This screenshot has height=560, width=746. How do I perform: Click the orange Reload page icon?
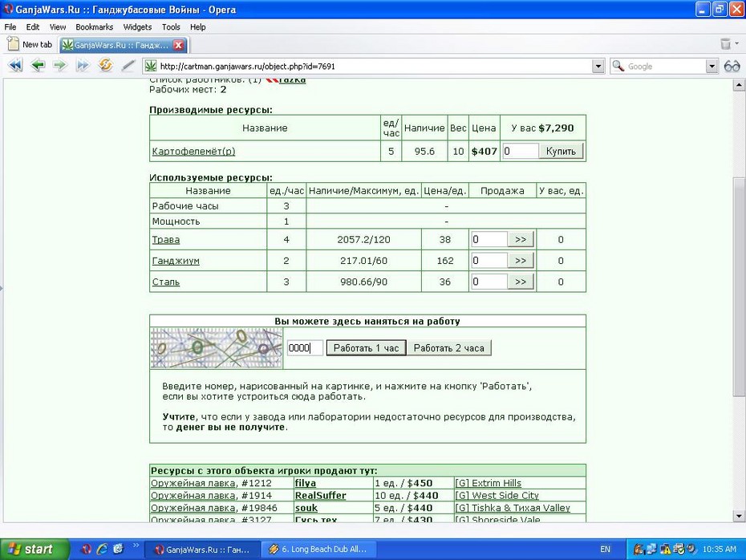(105, 65)
